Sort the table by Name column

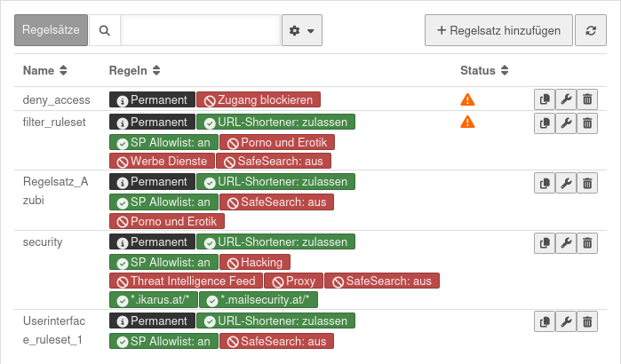[45, 70]
